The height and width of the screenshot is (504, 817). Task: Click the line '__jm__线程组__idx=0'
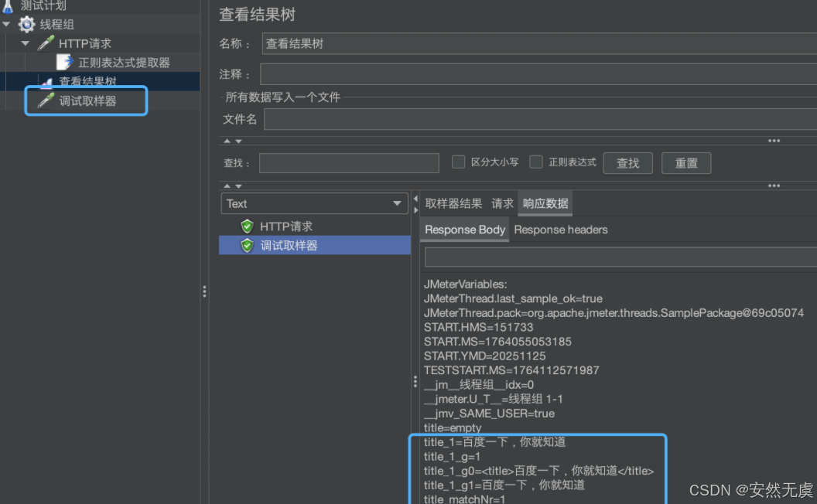click(479, 385)
